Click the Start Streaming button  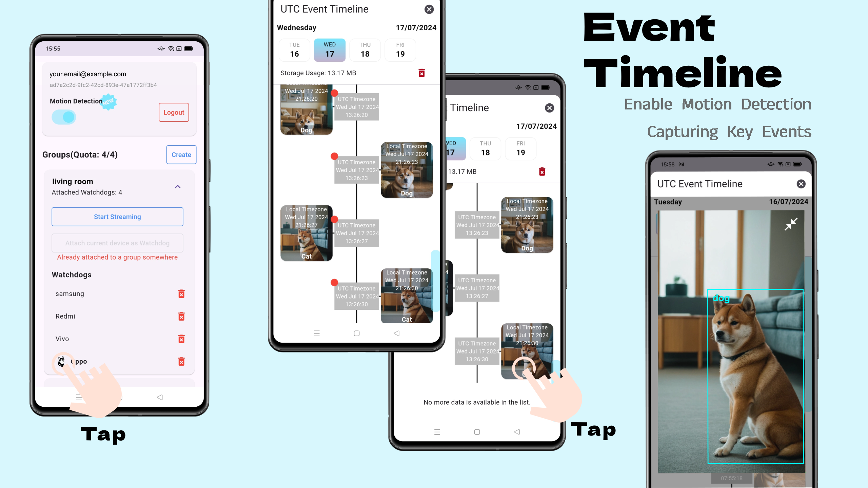117,216
